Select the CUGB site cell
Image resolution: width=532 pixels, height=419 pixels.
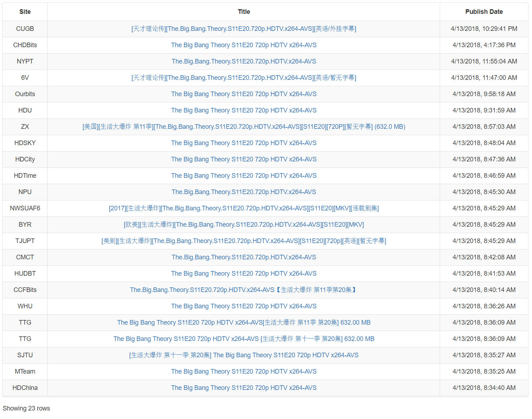25,29
